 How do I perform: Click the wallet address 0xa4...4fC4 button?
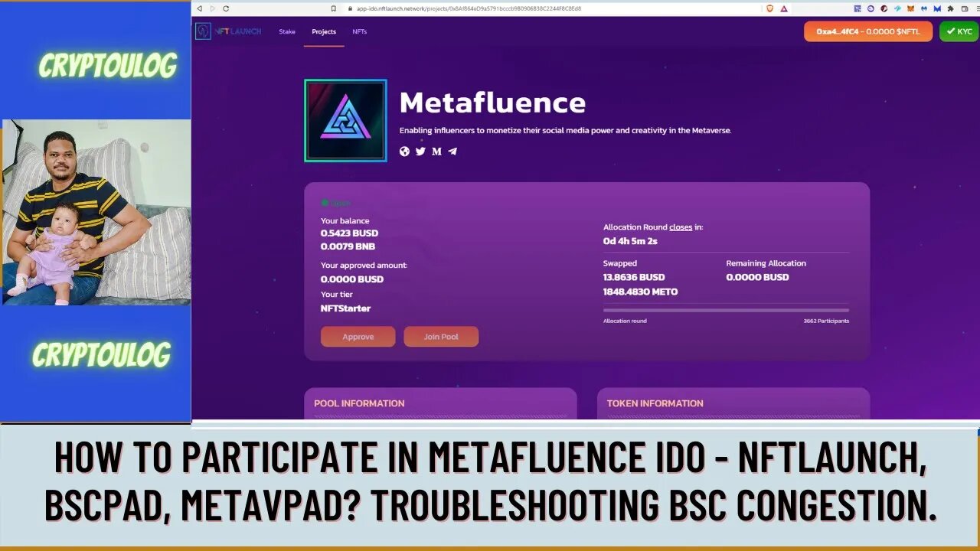(868, 31)
